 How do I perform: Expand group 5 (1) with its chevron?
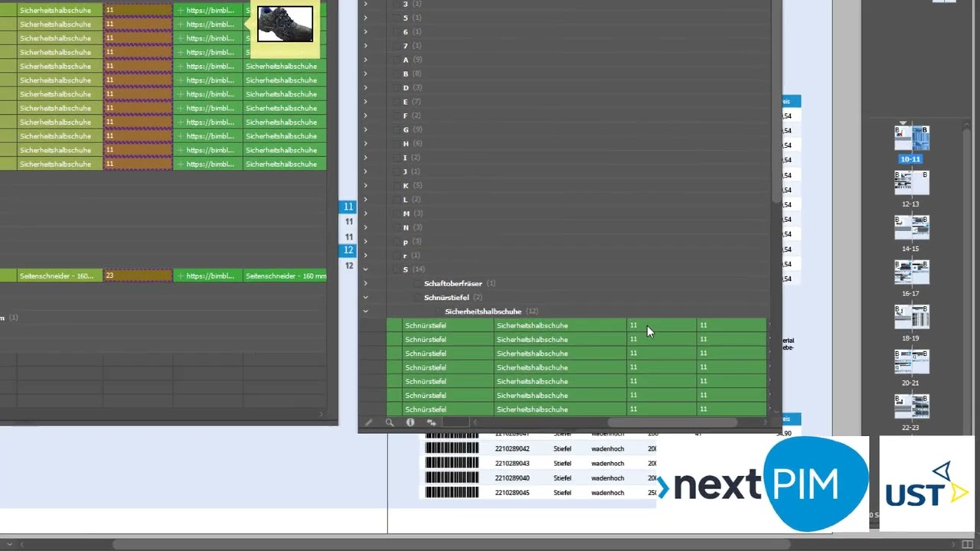(365, 18)
